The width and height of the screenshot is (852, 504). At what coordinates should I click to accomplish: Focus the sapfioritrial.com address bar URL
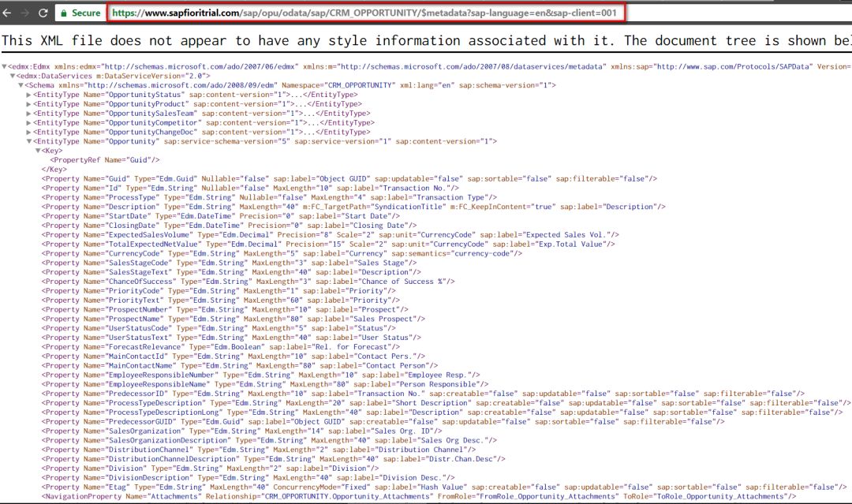pyautogui.click(x=364, y=13)
